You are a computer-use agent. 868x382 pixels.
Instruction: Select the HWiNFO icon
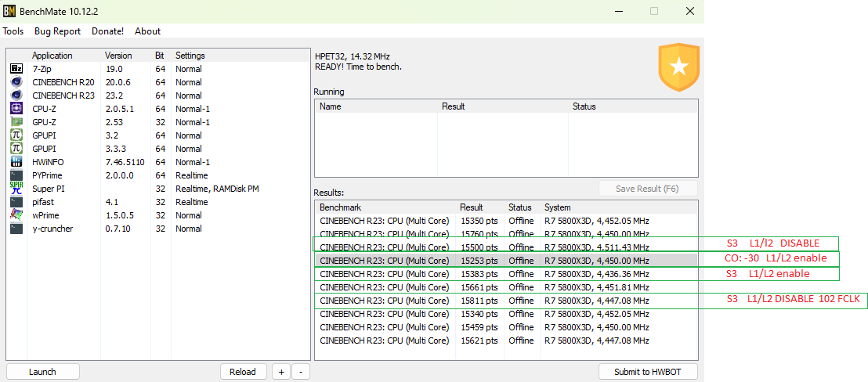(16, 162)
